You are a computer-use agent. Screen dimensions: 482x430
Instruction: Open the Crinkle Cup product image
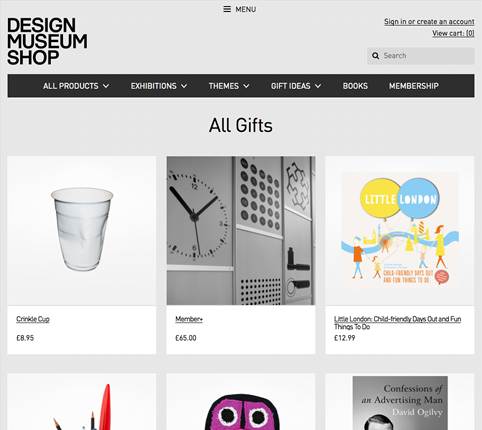click(82, 230)
